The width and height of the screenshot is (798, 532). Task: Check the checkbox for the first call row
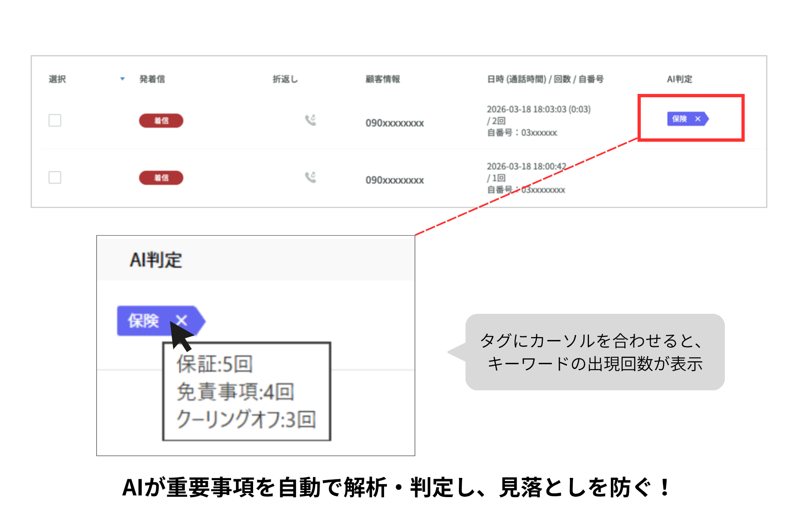(54, 121)
